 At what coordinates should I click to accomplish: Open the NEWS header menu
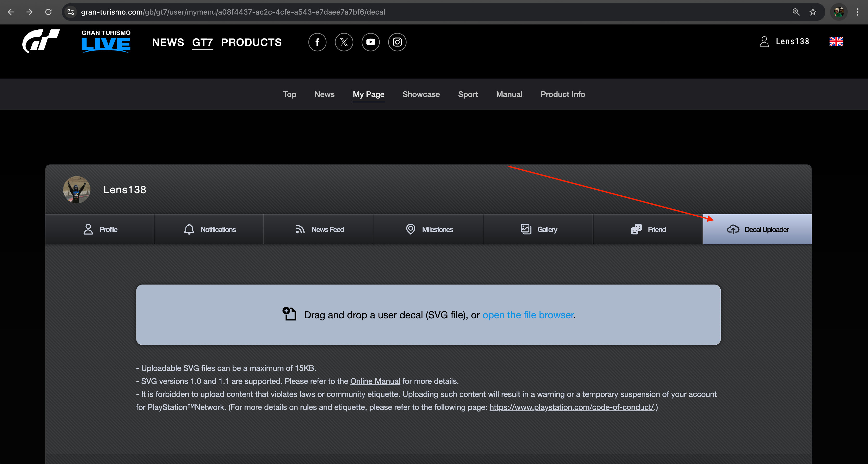pos(168,42)
